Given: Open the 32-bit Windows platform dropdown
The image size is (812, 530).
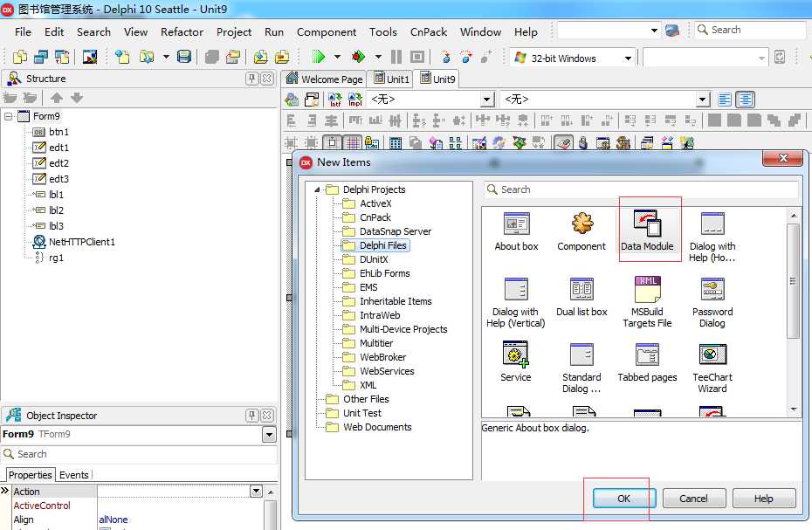Looking at the screenshot, I should pyautogui.click(x=628, y=58).
